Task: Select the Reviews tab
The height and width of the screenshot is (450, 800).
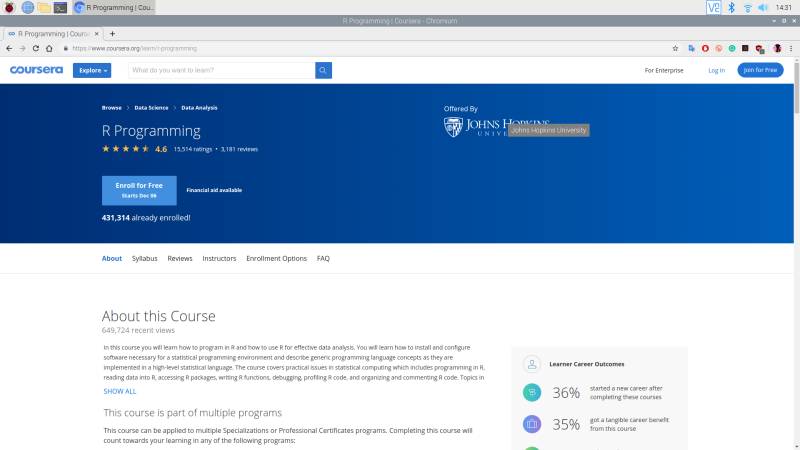Action: [180, 259]
